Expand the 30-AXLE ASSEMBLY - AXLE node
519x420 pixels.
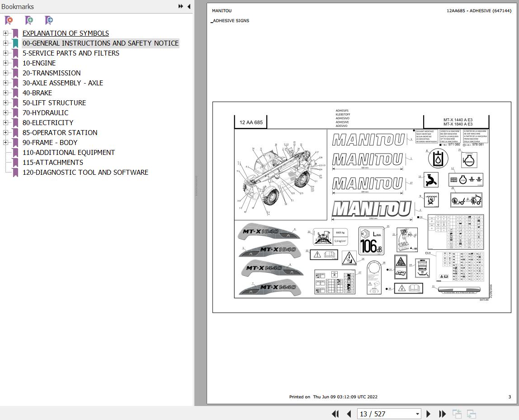[x=5, y=83]
